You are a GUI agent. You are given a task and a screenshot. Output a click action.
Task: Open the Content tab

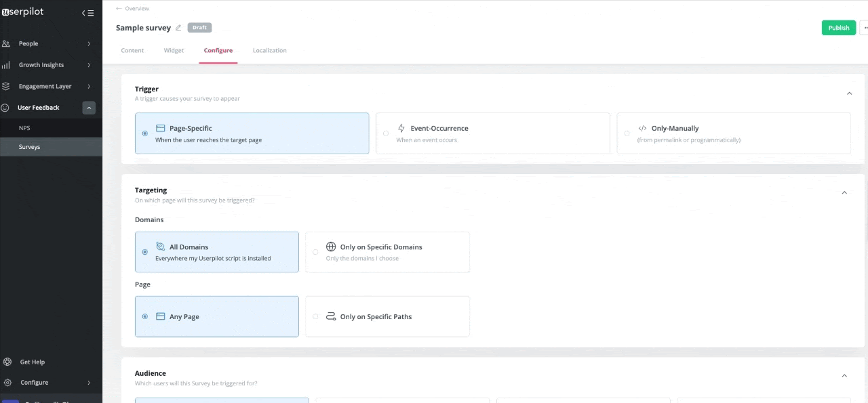coord(132,50)
